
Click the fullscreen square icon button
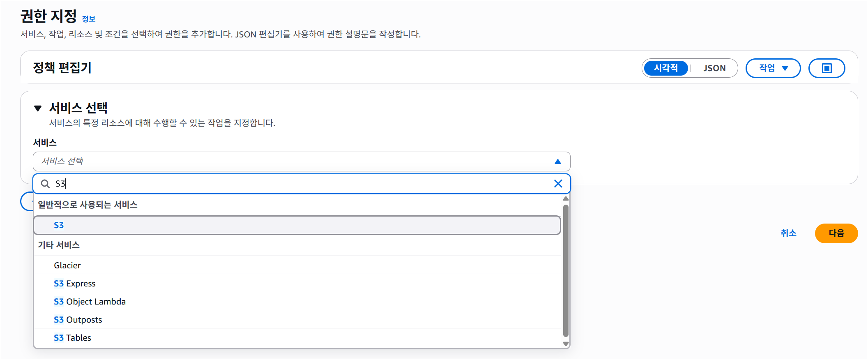click(827, 68)
